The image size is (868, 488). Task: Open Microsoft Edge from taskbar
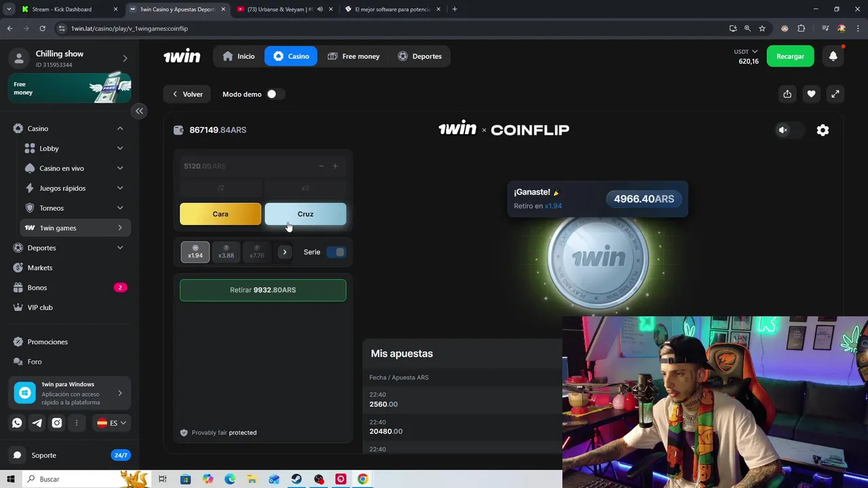(230, 479)
